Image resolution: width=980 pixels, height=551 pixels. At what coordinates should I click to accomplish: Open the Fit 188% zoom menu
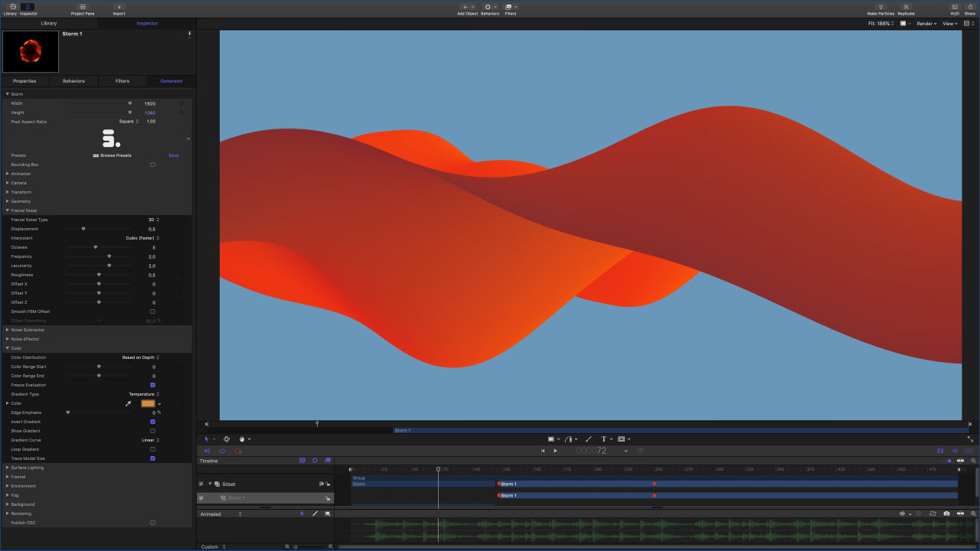click(x=881, y=24)
